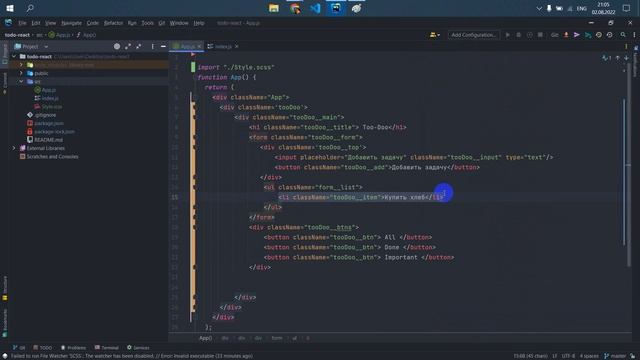Click the orange update/download icon

coord(566,35)
